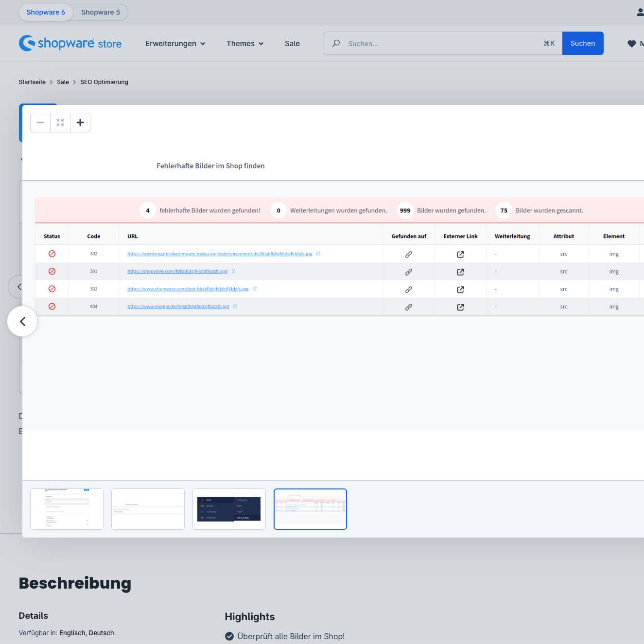Viewport: 644px width, 644px height.
Task: Expand the Erweiterungen menu
Action: (x=175, y=43)
